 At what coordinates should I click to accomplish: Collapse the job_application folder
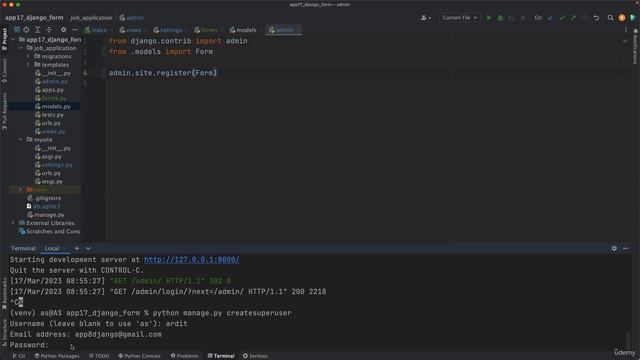pyautogui.click(x=21, y=48)
